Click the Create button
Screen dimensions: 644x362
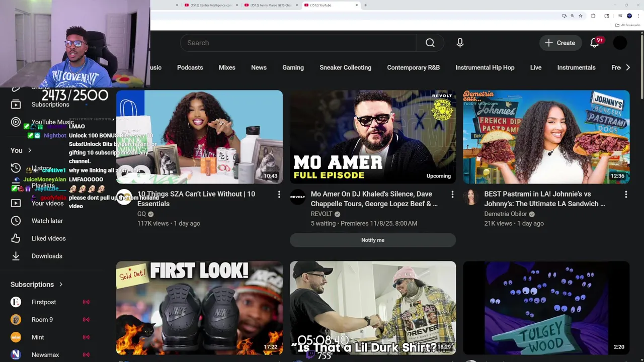[x=560, y=43]
